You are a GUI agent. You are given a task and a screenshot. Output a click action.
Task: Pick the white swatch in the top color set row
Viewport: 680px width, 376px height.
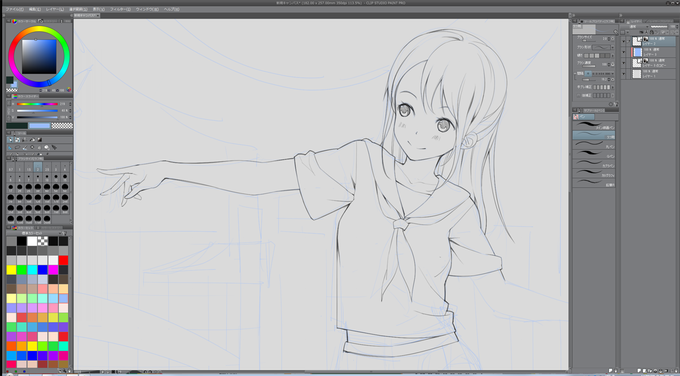point(32,241)
